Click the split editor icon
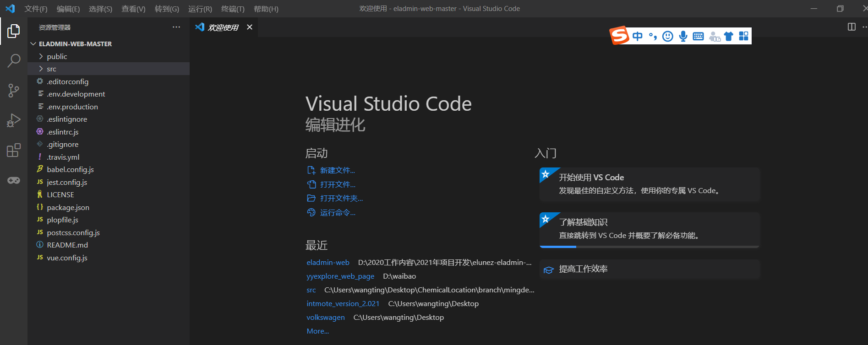 pos(852,27)
